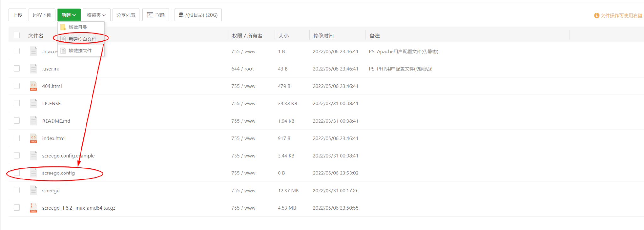Image resolution: width=644 pixels, height=230 pixels.
Task: Open screego_1.6.2_linux_amd64.tar.gz file name
Action: click(79, 208)
